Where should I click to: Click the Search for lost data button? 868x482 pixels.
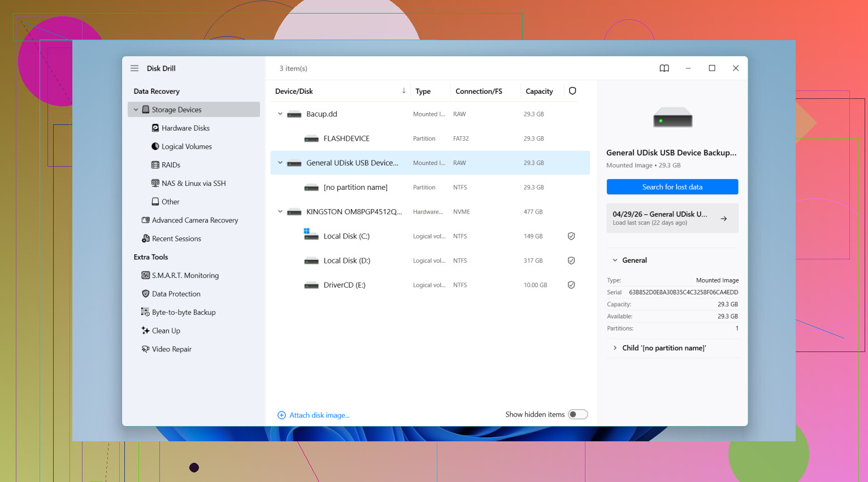pyautogui.click(x=672, y=187)
